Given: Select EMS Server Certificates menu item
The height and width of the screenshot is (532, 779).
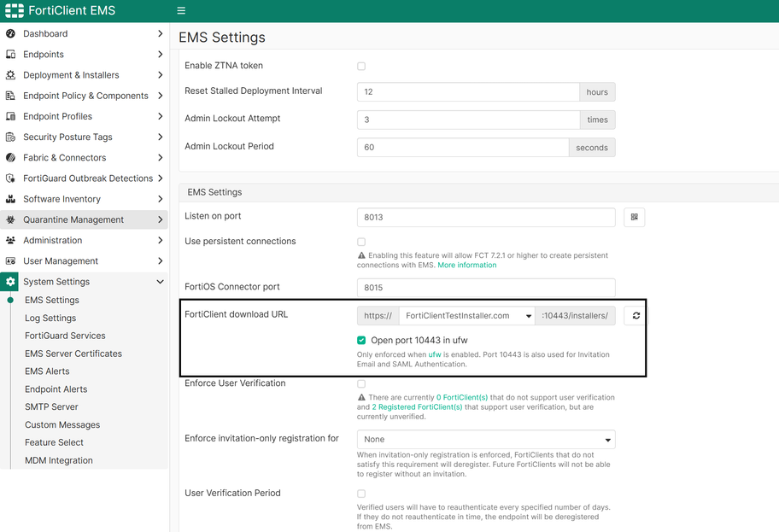Looking at the screenshot, I should point(73,354).
